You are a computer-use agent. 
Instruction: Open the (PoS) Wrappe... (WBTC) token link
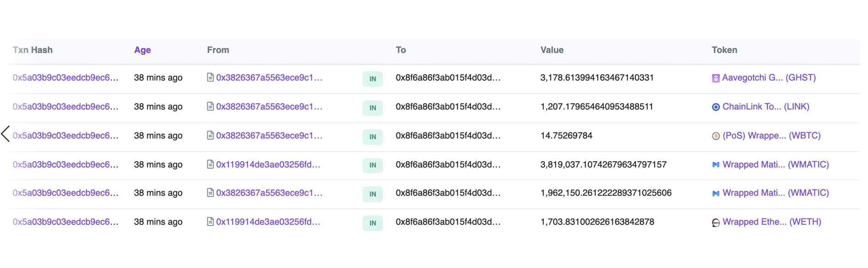(x=771, y=136)
